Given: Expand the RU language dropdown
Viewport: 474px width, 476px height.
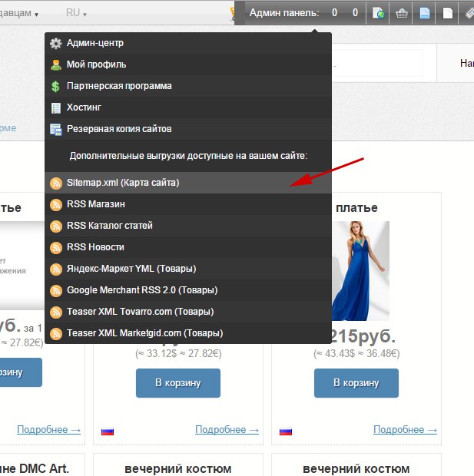Looking at the screenshot, I should click(x=76, y=14).
